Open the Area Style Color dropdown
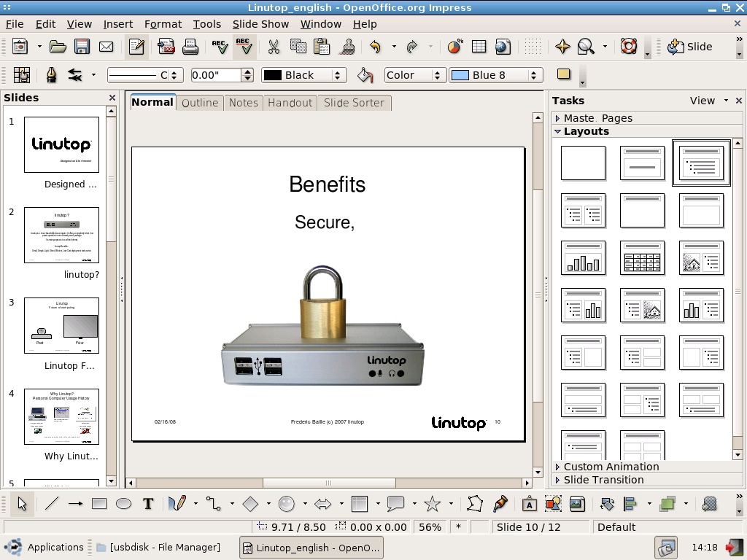Screen dimensions: 747x560 pos(415,75)
